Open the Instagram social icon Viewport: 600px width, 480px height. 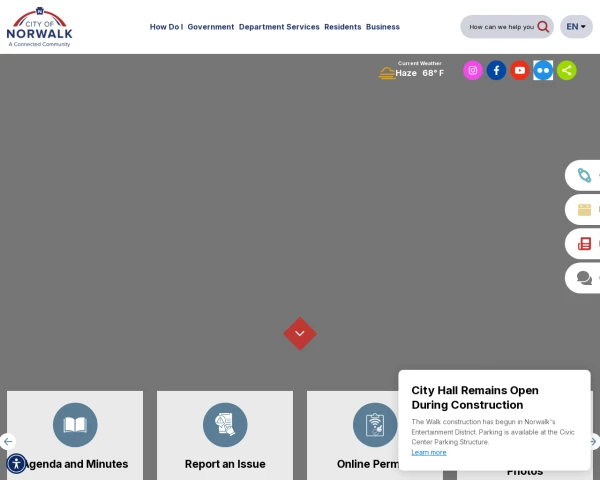click(473, 70)
